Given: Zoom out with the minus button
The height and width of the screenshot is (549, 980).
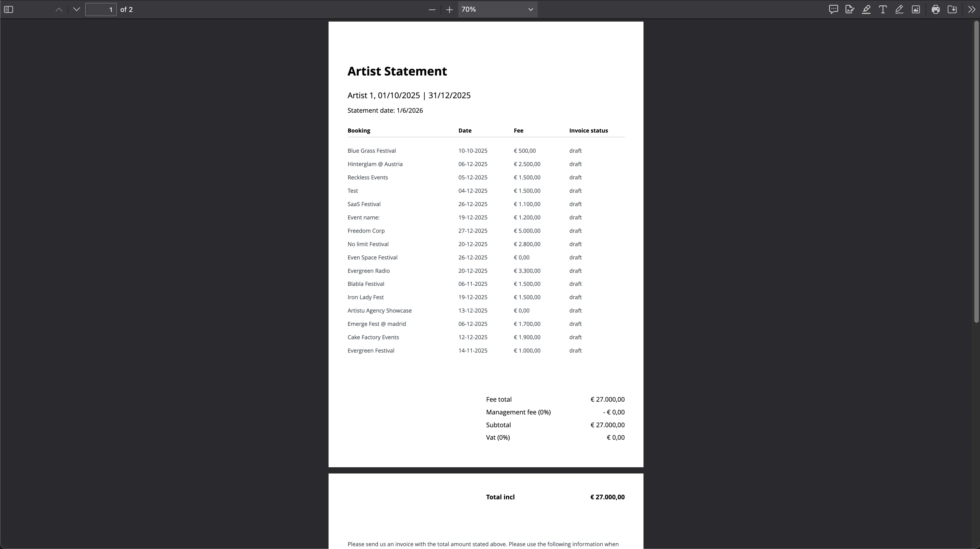Looking at the screenshot, I should point(432,10).
